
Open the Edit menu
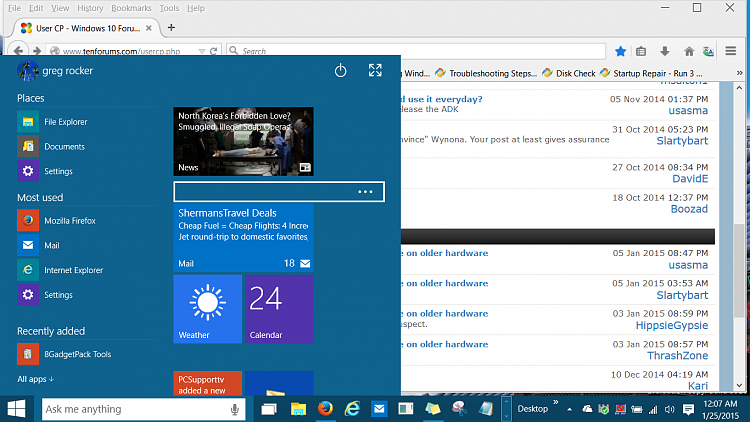(x=36, y=8)
